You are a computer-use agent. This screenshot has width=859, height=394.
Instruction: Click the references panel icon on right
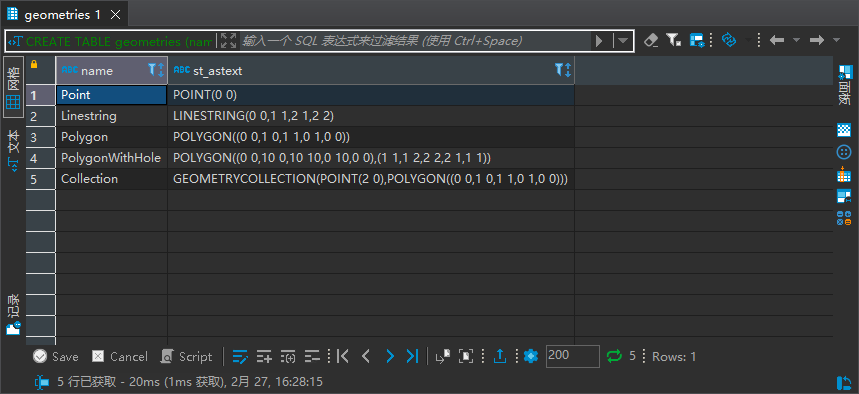click(x=844, y=218)
